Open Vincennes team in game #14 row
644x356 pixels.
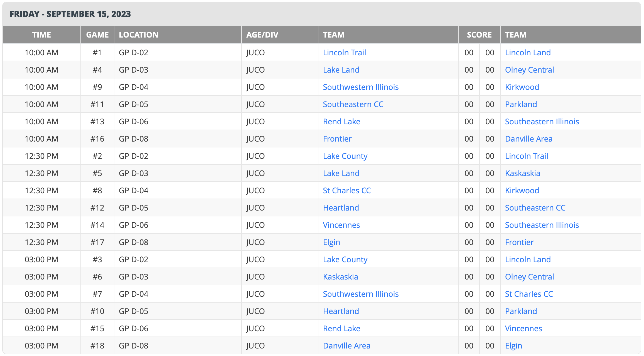tap(341, 225)
